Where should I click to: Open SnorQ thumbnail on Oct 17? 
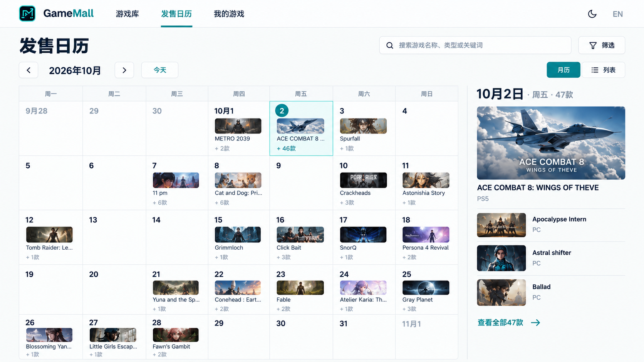(x=363, y=235)
